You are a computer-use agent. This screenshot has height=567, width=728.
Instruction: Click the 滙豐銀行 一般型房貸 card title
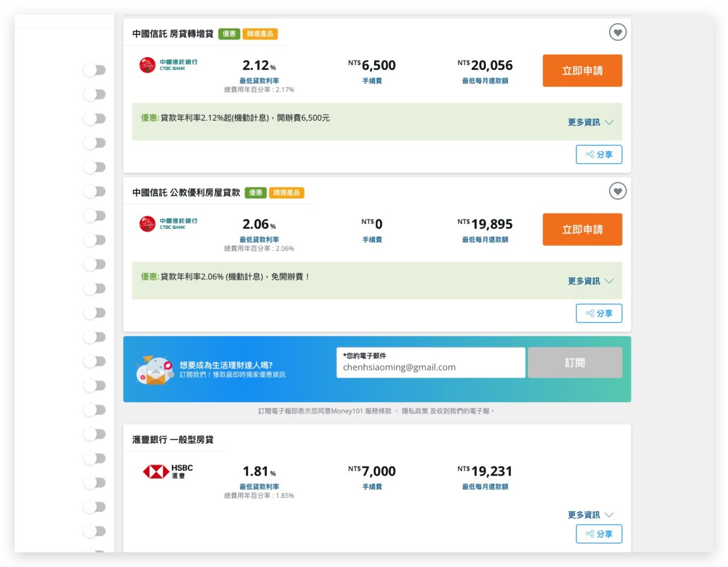(x=173, y=439)
